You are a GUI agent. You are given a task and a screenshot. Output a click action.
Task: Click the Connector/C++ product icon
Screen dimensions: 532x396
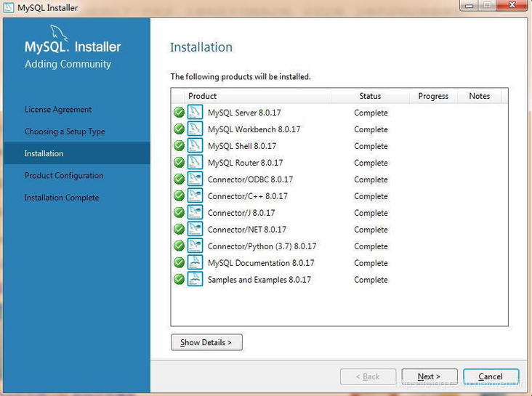coord(195,195)
